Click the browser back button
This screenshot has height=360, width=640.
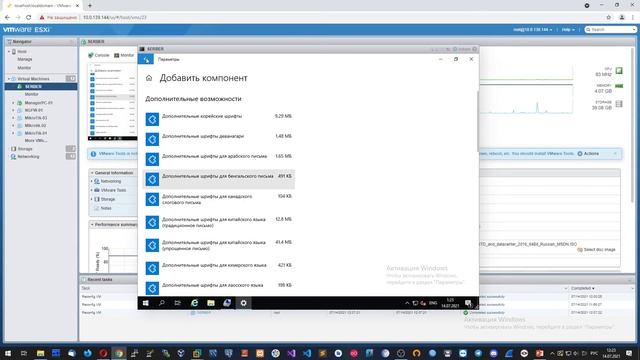point(7,18)
